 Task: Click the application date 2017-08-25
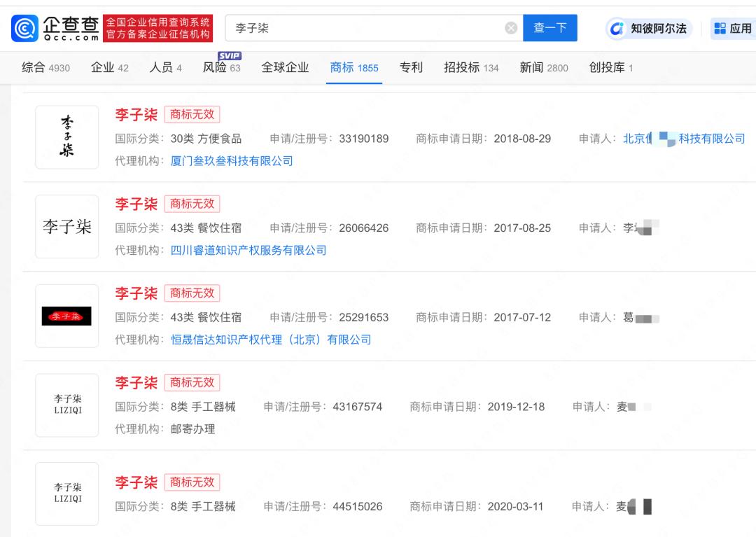pos(522,228)
